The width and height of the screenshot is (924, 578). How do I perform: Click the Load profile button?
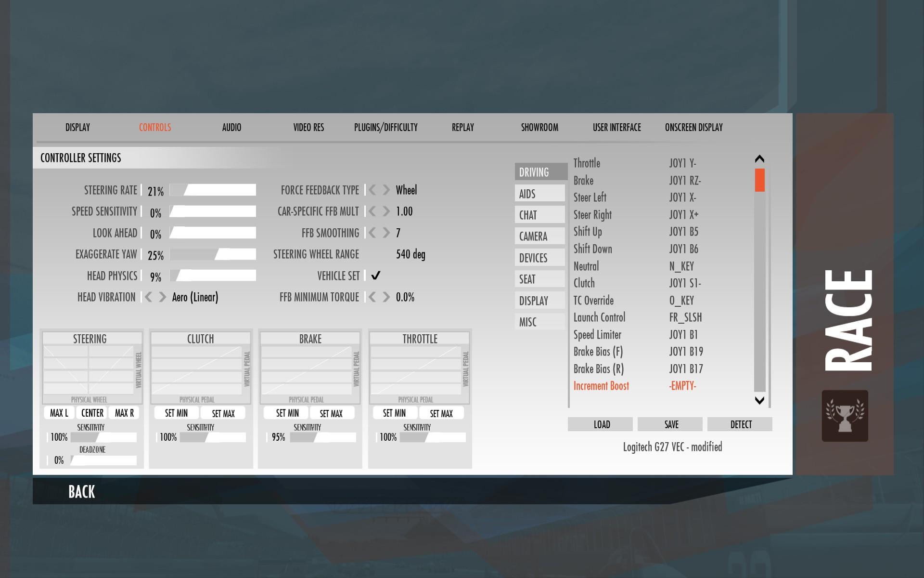coord(600,424)
